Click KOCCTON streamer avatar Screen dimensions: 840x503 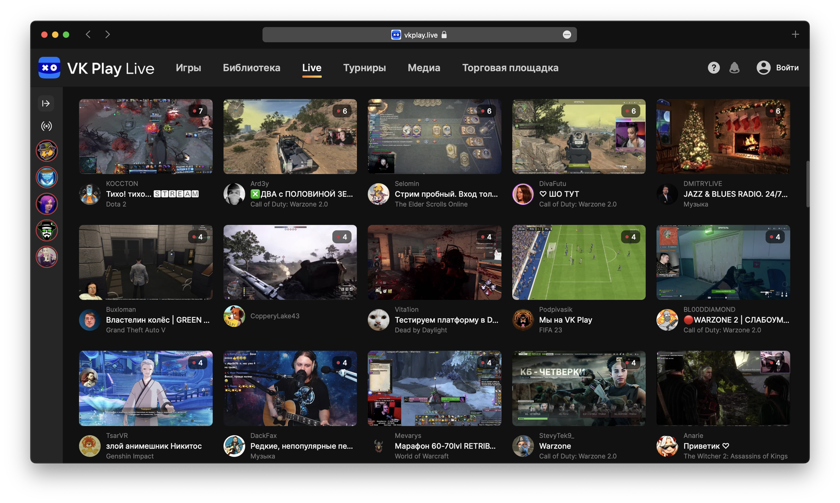click(90, 194)
